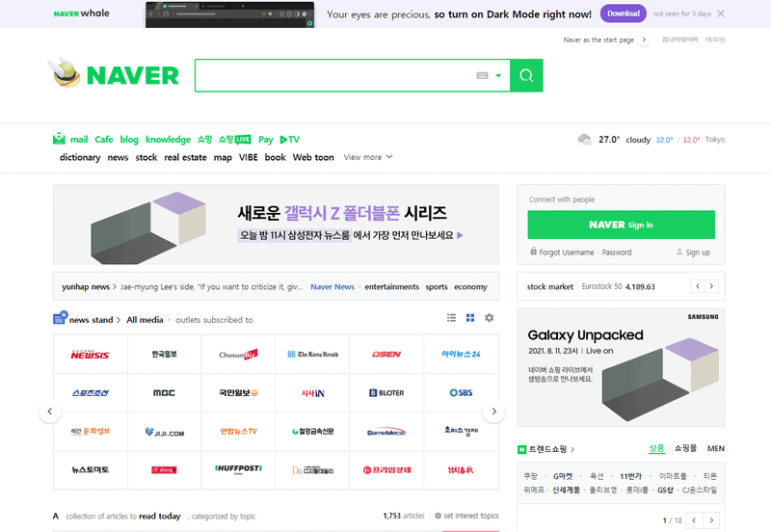The width and height of the screenshot is (771, 532).
Task: Select the outlets subscribed to tab
Action: [214, 320]
